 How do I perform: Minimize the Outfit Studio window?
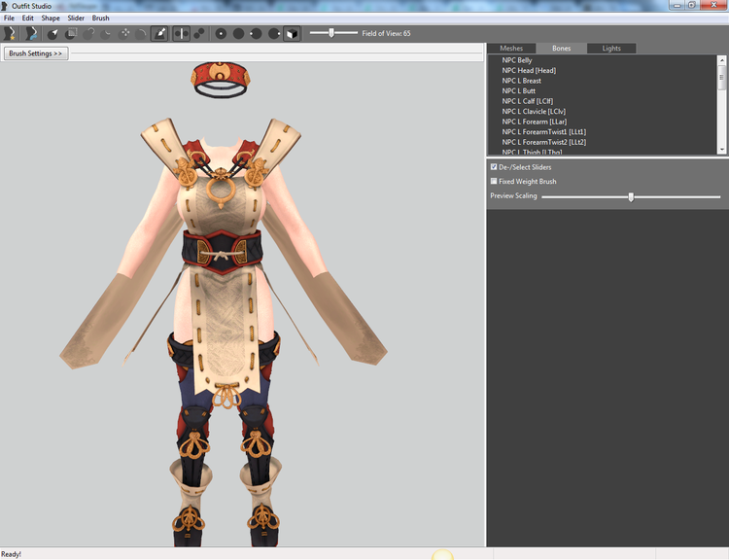click(677, 5)
